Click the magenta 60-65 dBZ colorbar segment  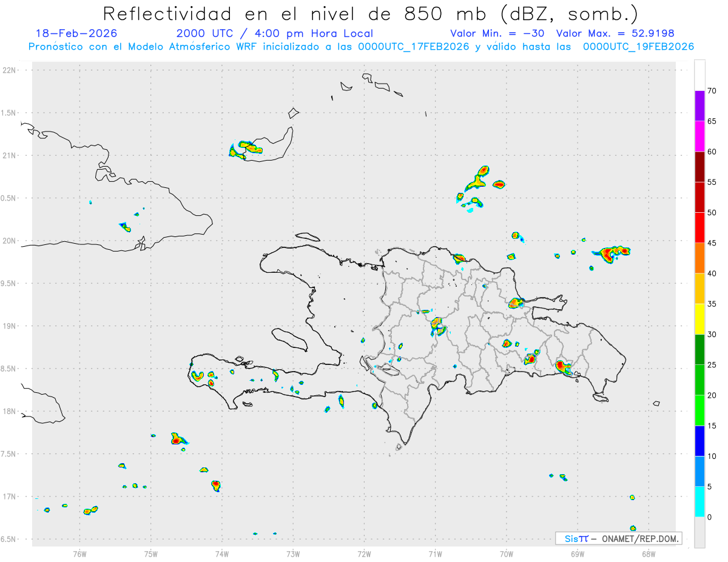699,136
